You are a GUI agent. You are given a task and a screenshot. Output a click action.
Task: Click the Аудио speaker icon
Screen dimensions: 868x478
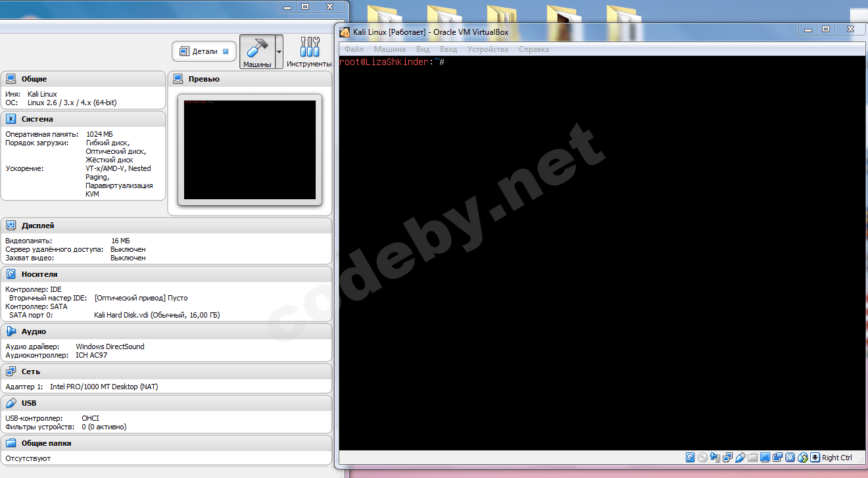pos(11,331)
